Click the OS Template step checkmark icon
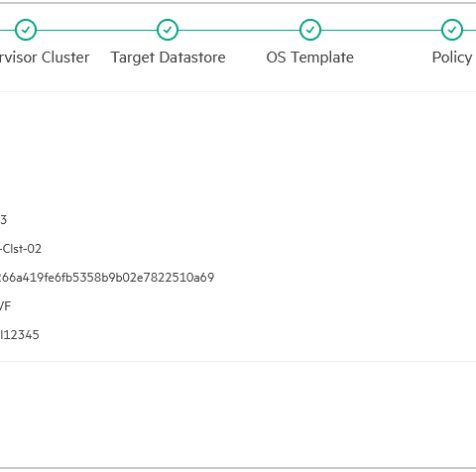This screenshot has height=472, width=476. [310, 30]
